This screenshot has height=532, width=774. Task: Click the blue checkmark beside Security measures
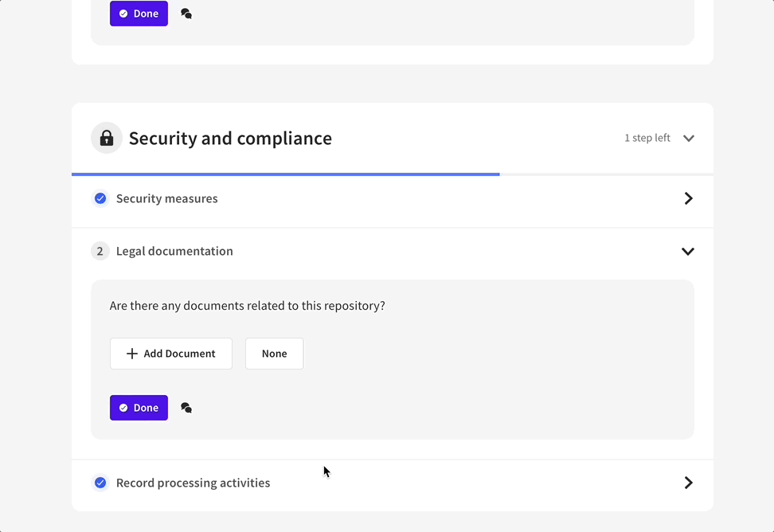(100, 198)
